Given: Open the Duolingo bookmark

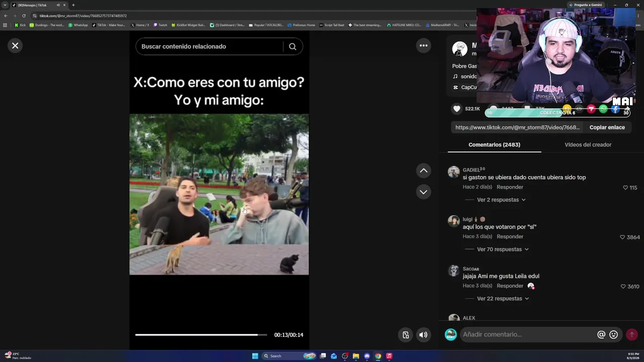Looking at the screenshot, I should (x=47, y=25).
